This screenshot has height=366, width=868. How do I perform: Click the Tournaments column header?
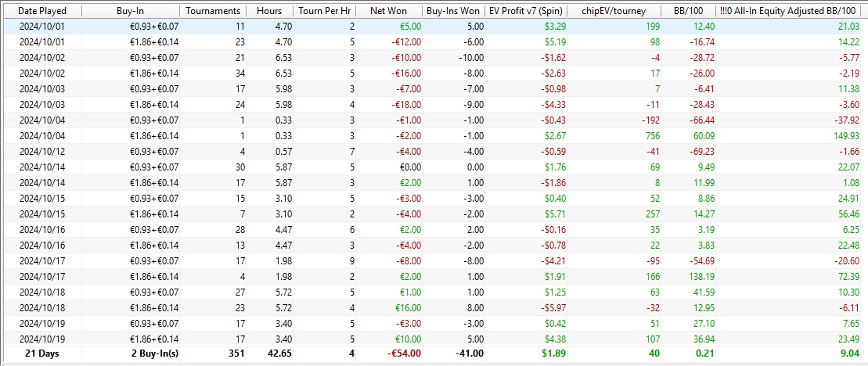tap(213, 10)
